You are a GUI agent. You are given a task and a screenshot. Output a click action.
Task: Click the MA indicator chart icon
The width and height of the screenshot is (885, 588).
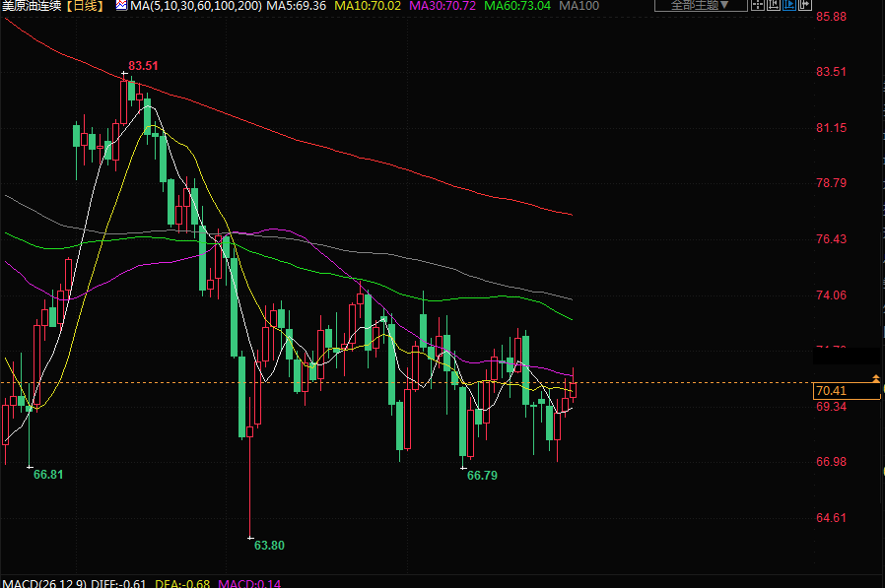coord(121,5)
